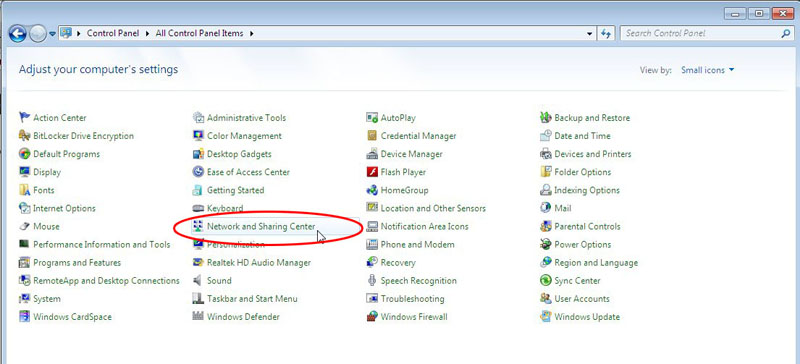This screenshot has height=364, width=800.
Task: Click the Windows Firewall icon
Action: coord(372,317)
